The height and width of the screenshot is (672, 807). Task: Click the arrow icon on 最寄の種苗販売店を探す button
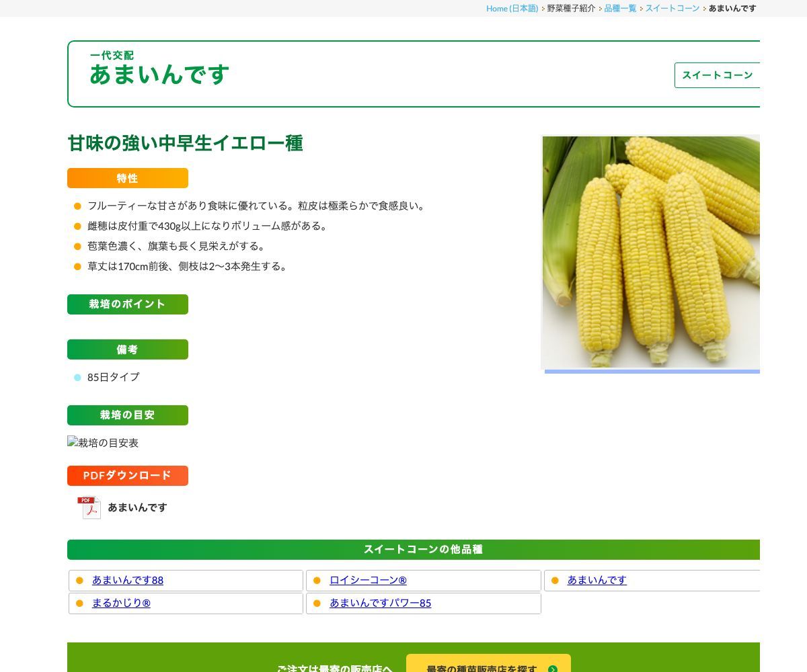(x=553, y=669)
